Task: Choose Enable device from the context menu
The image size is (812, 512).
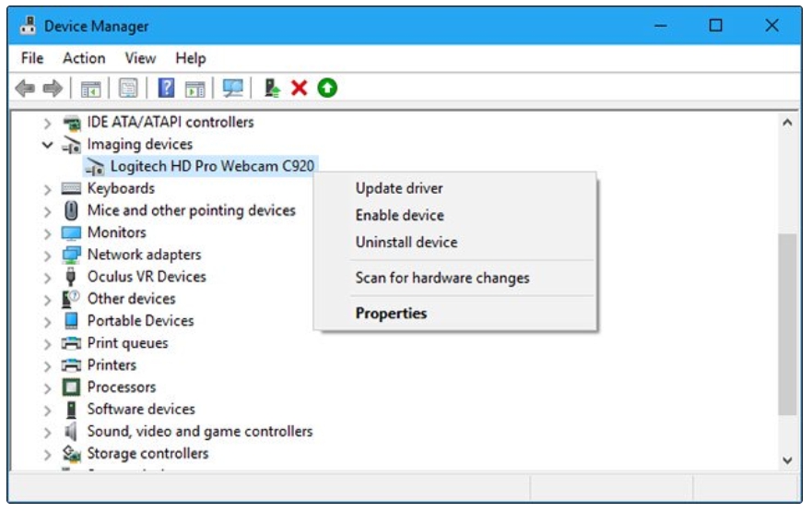Action: 399,215
